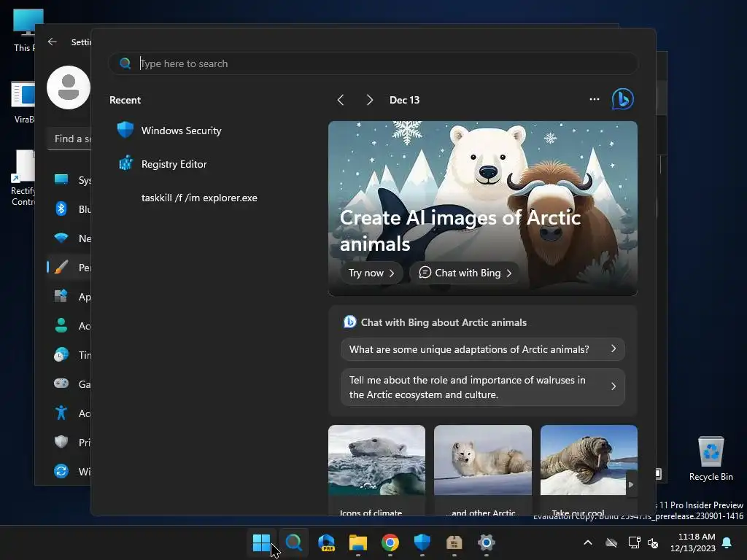Open Google Chrome from taskbar
This screenshot has width=747, height=560.
click(x=390, y=542)
